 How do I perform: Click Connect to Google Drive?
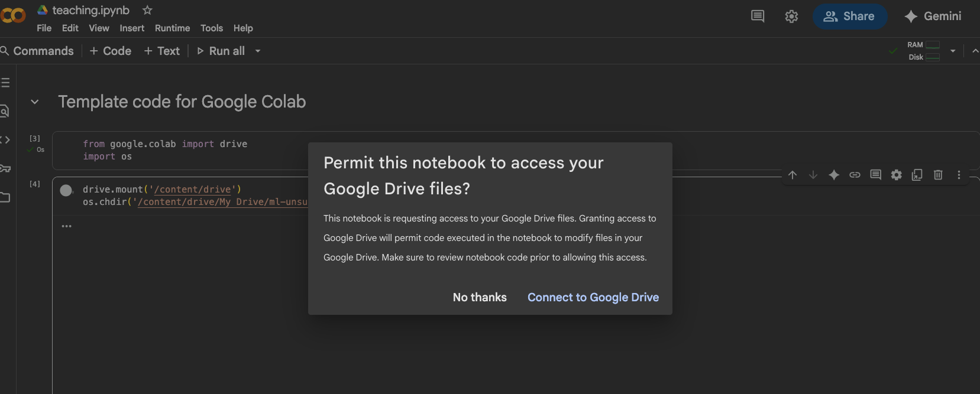[593, 297]
